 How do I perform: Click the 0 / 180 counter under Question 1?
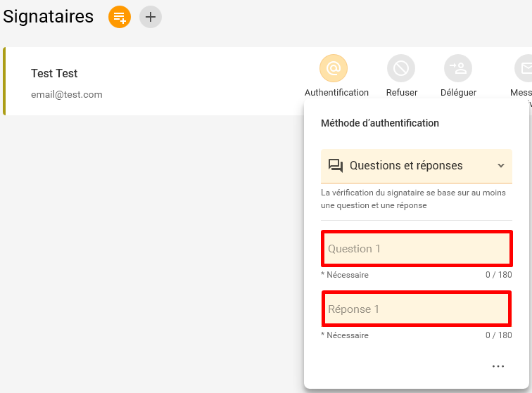click(x=499, y=275)
